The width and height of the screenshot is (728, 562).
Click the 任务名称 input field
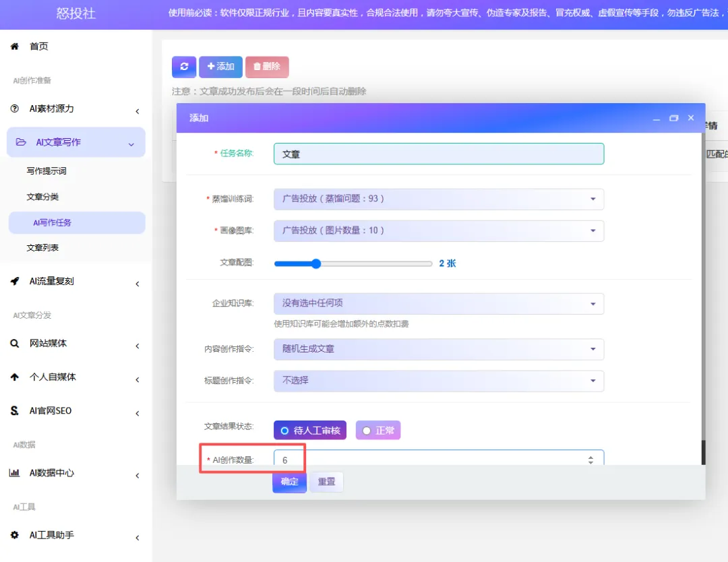click(x=438, y=154)
